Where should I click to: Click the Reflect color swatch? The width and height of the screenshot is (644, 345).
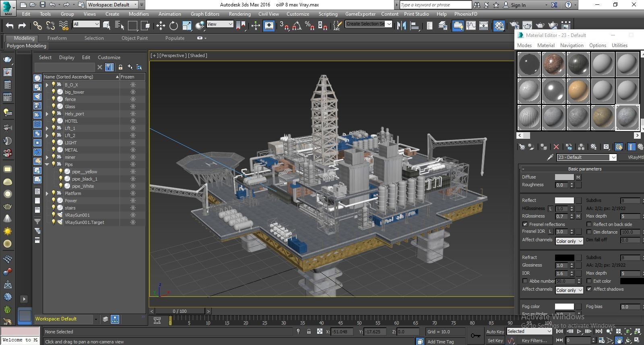pos(564,200)
